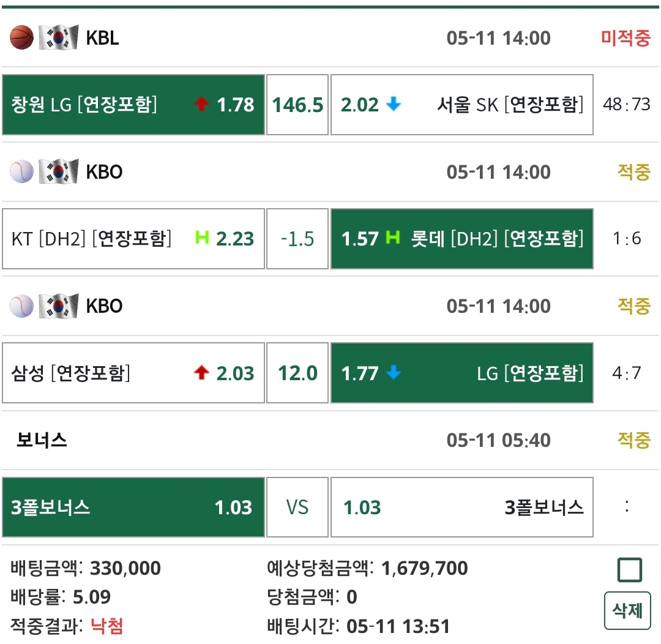The height and width of the screenshot is (644, 661).
Task: Select the 창원 LG 1.78 bet cell
Action: 133,105
